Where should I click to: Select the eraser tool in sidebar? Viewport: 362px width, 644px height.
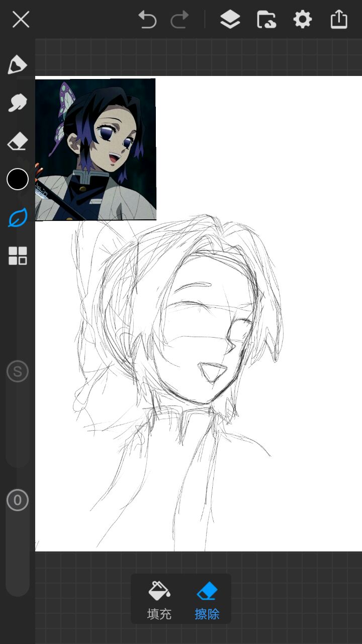pos(17,141)
